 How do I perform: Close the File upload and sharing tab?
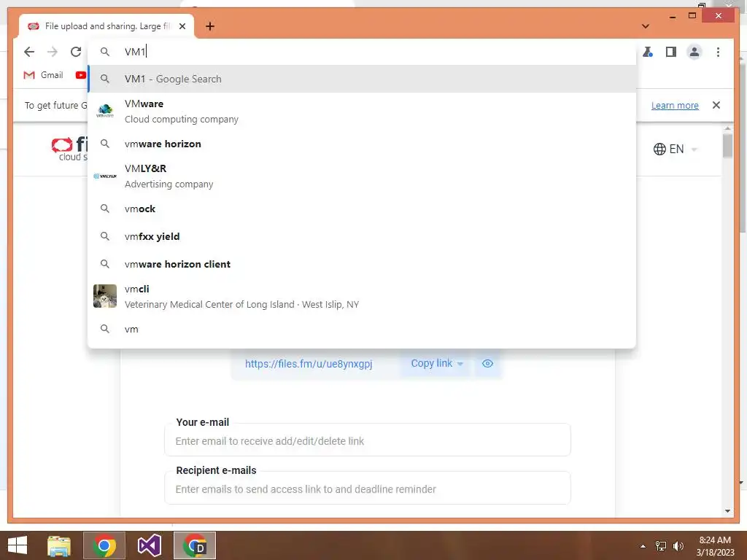[x=182, y=27]
